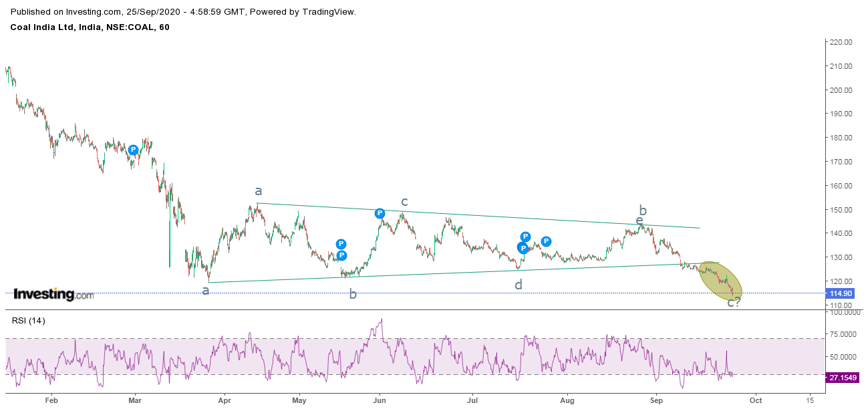The width and height of the screenshot is (868, 409).
Task: Select the upper P marker of the mid-May pair
Action: pos(341,245)
